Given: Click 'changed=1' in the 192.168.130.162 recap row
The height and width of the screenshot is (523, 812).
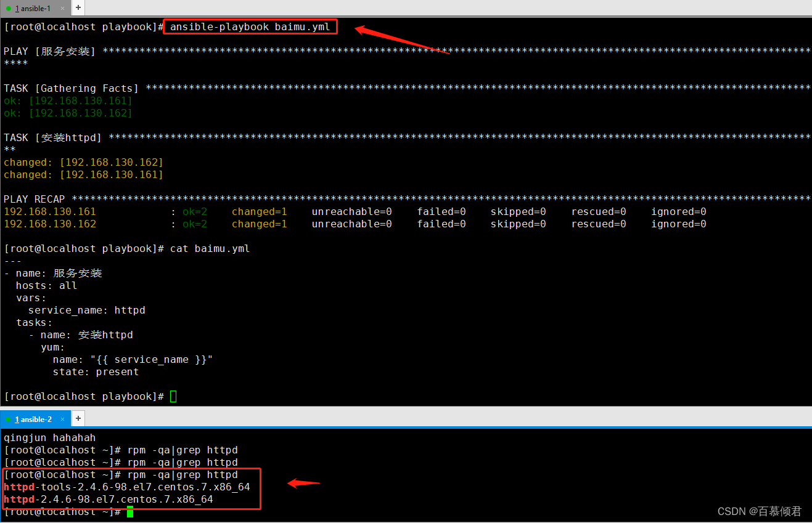Looking at the screenshot, I should [x=260, y=224].
